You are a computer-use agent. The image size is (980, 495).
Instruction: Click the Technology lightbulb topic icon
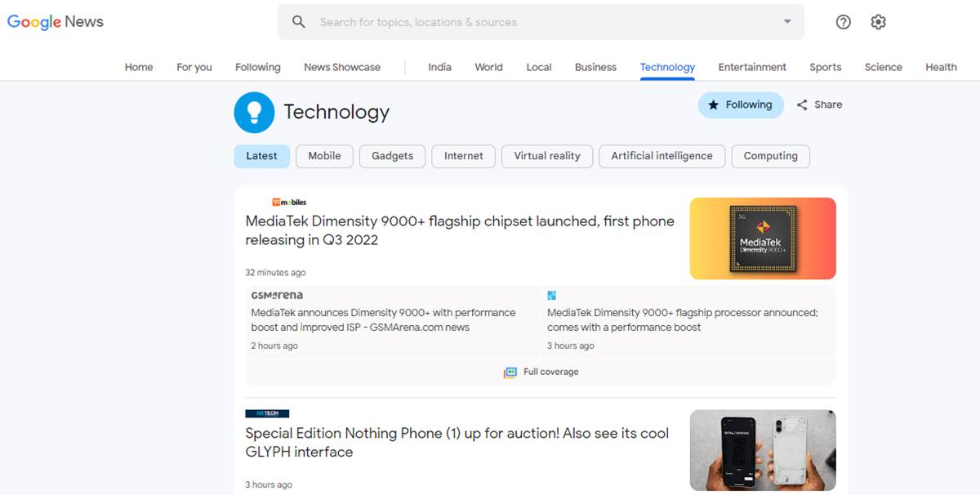click(254, 112)
